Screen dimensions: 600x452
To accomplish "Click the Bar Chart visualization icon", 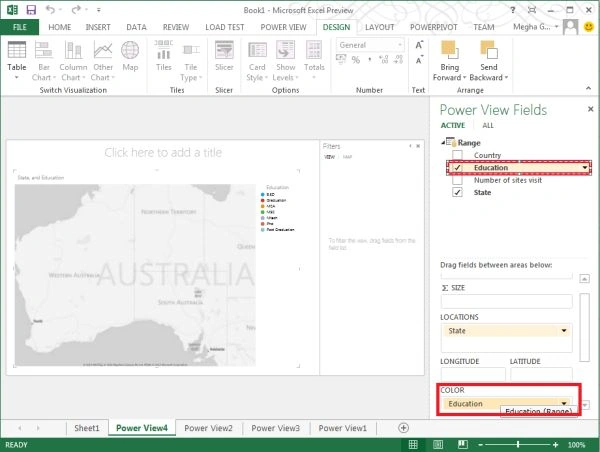I will [x=44, y=50].
